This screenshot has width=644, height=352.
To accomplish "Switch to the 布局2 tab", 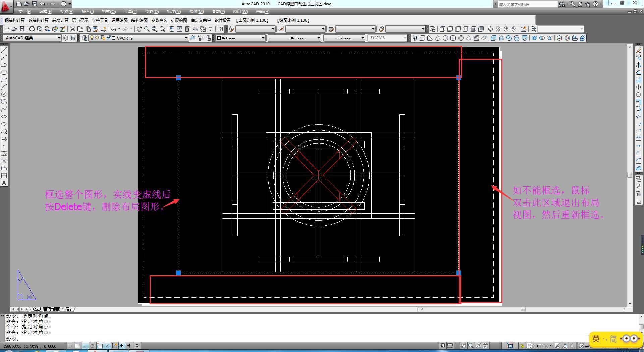I will point(66,309).
